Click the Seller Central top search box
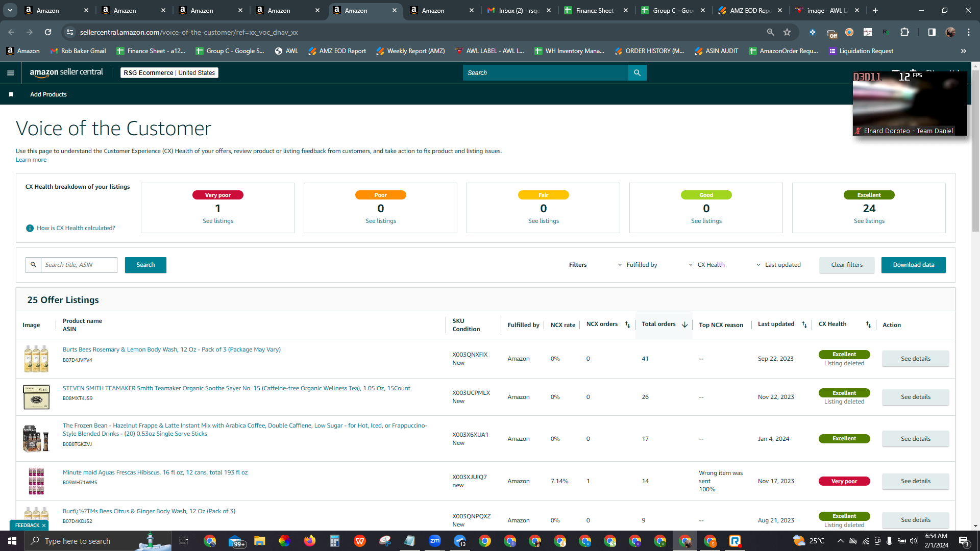The height and width of the screenshot is (551, 980). tap(546, 73)
